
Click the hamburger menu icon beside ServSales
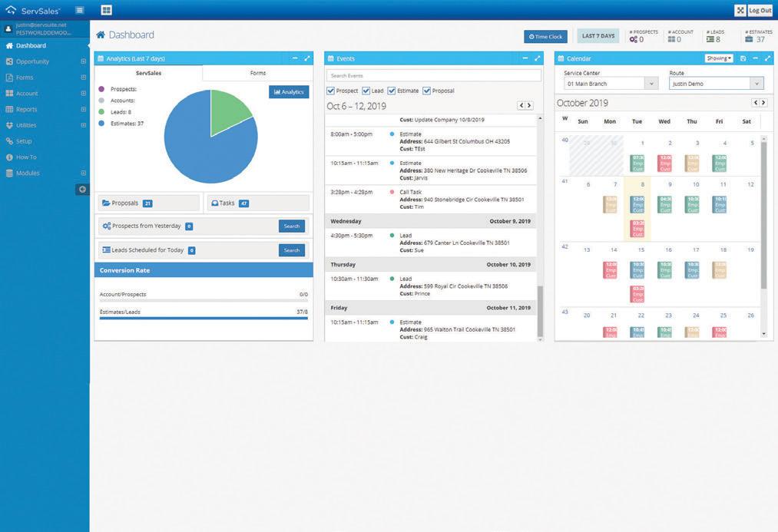[x=79, y=10]
